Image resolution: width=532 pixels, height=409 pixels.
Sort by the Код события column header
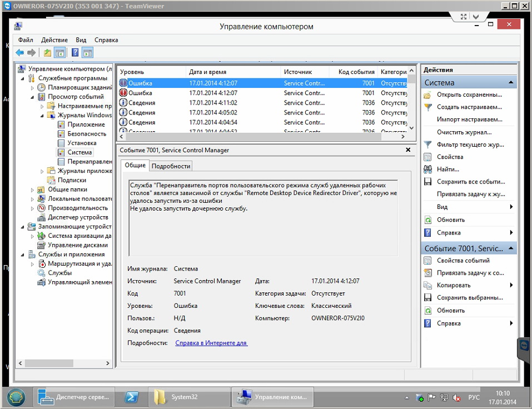(x=356, y=72)
